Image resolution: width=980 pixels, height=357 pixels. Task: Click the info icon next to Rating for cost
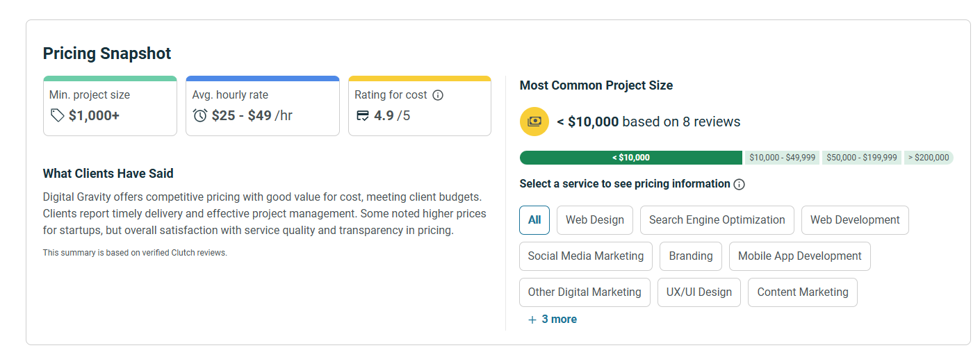(x=438, y=95)
